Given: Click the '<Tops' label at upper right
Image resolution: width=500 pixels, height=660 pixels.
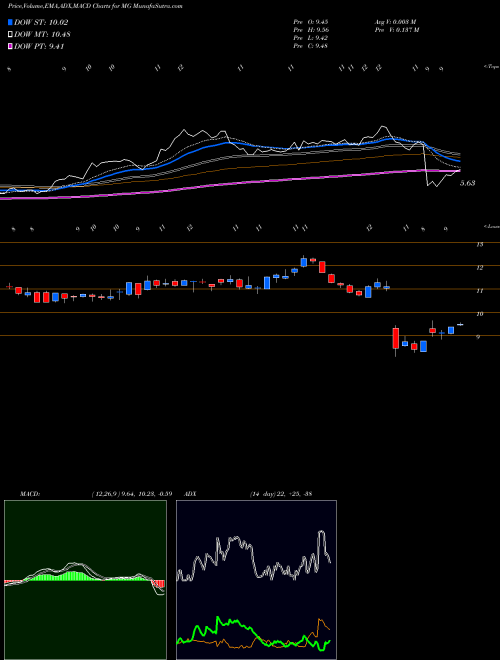Looking at the screenshot, I should [492, 67].
